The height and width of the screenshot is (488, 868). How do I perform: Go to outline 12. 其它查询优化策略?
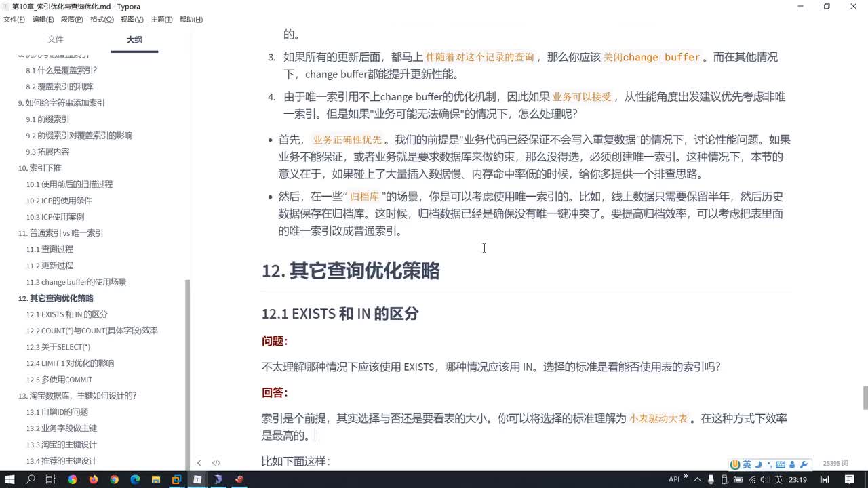56,298
